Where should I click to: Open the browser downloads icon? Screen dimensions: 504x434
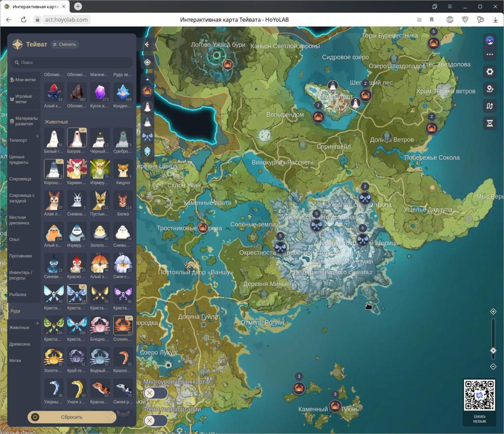click(x=495, y=20)
